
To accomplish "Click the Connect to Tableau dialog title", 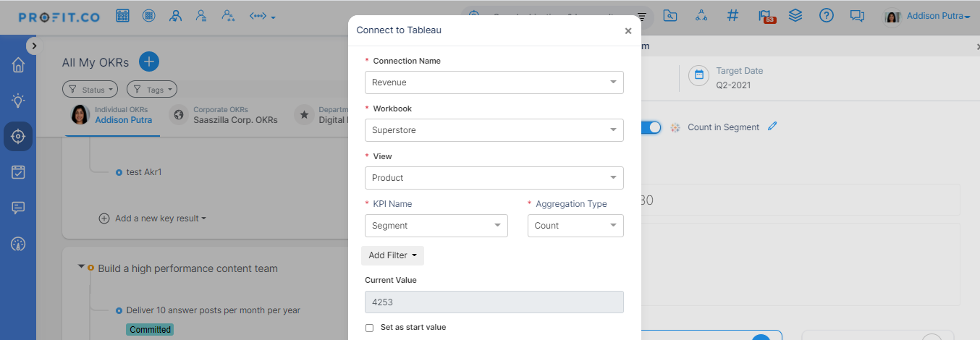I will pyautogui.click(x=399, y=30).
